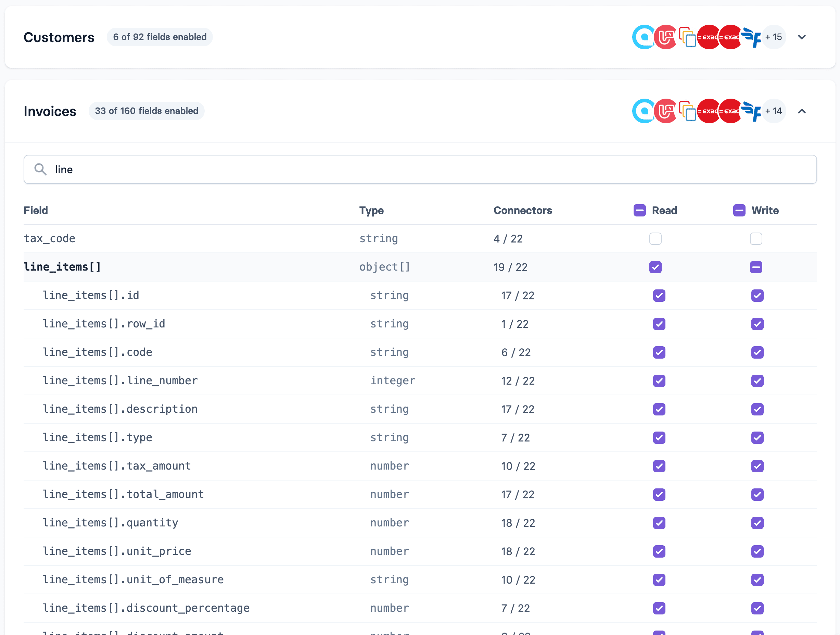Click the Exact connector icon in the Invoices row
The image size is (840, 635).
[x=708, y=111]
